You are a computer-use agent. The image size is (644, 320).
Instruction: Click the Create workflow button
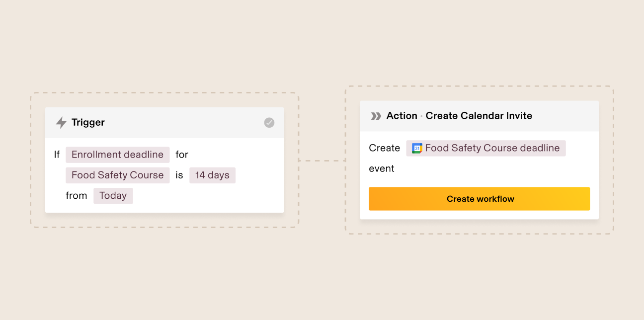pos(480,199)
